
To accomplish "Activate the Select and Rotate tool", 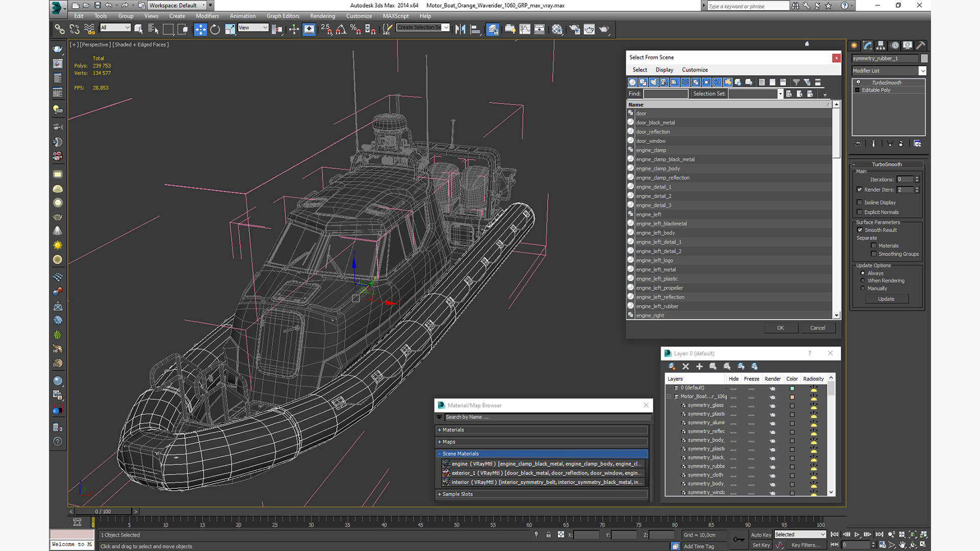I will (215, 29).
